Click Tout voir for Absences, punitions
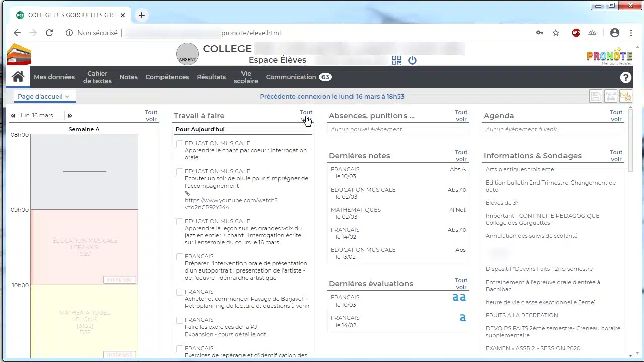The height and width of the screenshot is (362, 644). [461, 116]
